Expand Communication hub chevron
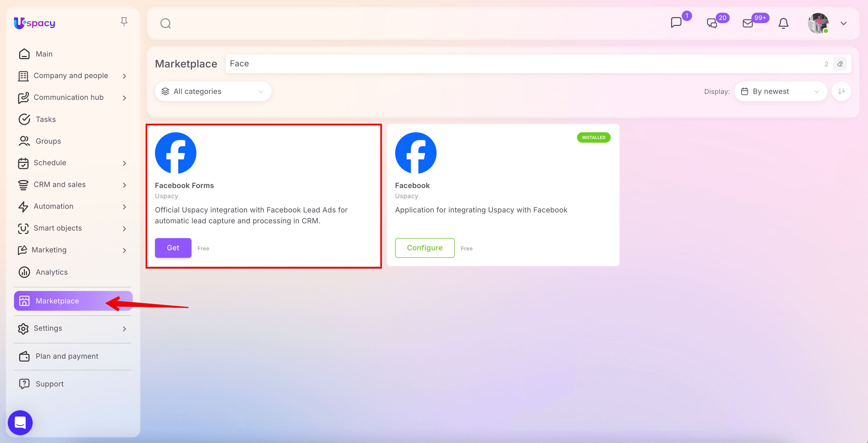The image size is (868, 443). pyautogui.click(x=124, y=98)
